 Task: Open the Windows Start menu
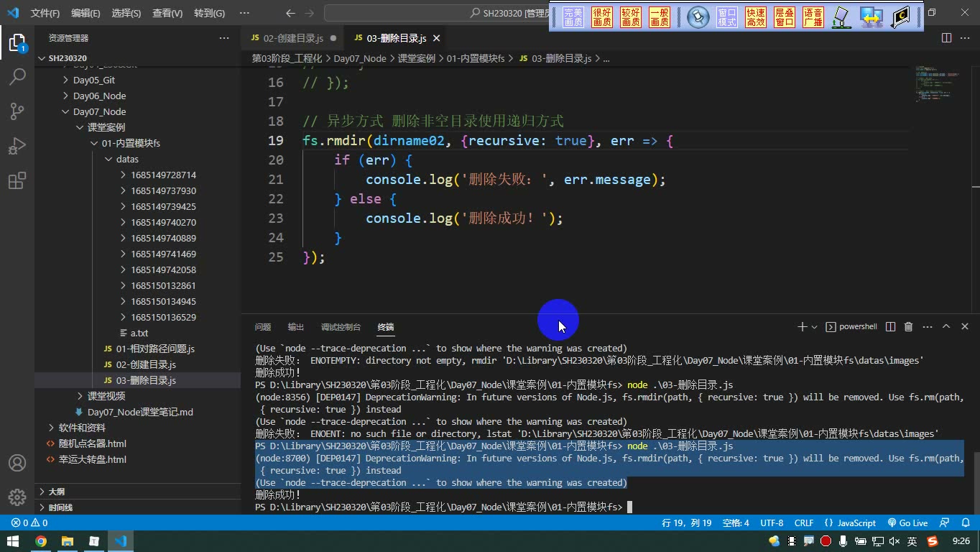13,541
